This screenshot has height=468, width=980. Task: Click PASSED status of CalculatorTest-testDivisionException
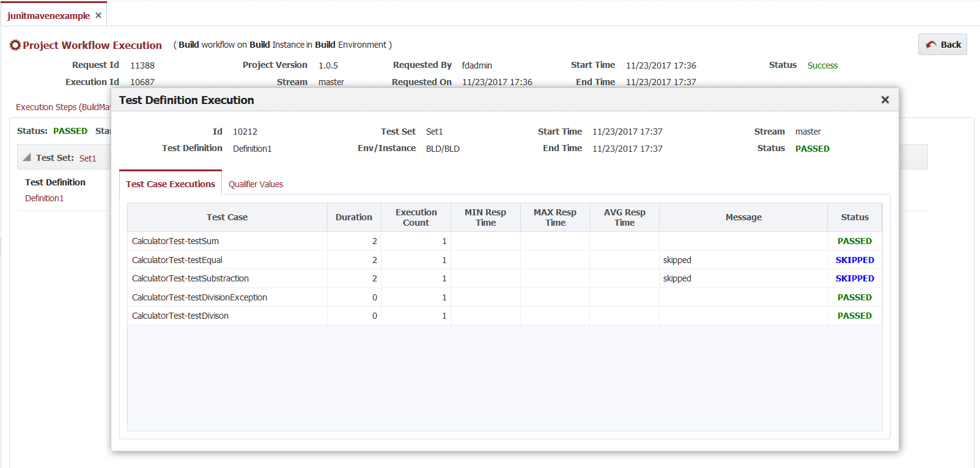coord(855,297)
